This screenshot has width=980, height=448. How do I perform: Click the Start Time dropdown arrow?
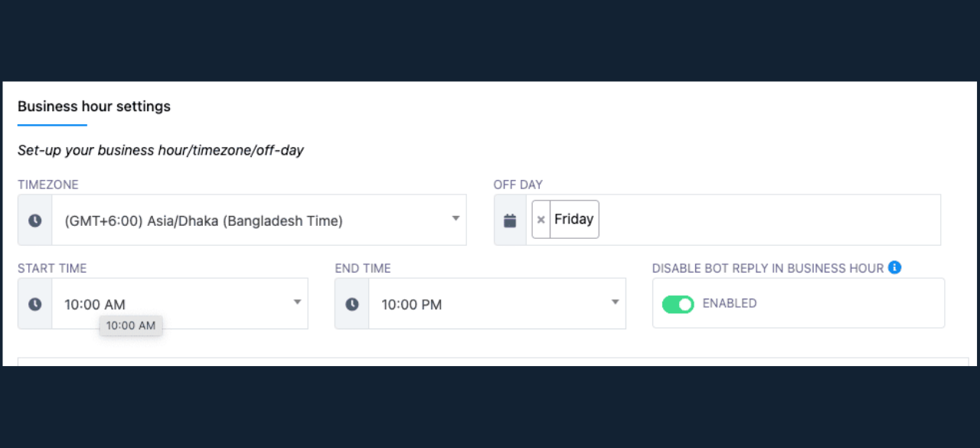click(298, 302)
